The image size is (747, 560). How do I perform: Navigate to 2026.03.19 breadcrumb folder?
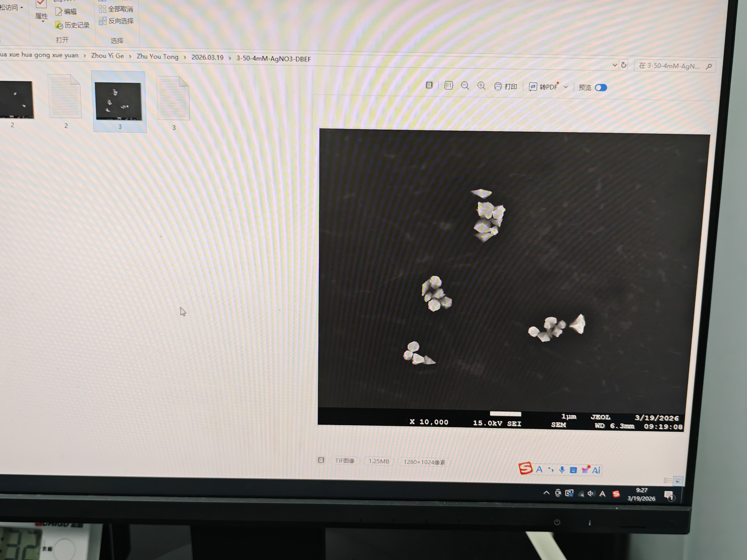point(207,57)
